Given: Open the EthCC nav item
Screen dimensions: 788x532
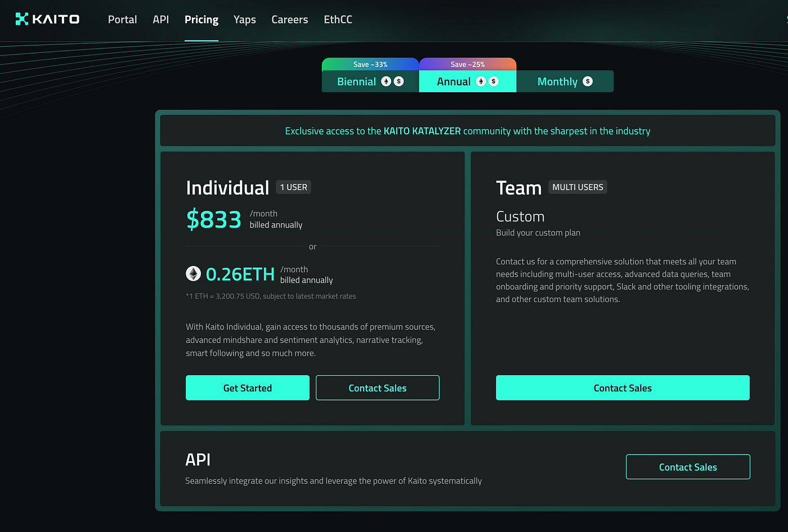Looking at the screenshot, I should [338, 20].
